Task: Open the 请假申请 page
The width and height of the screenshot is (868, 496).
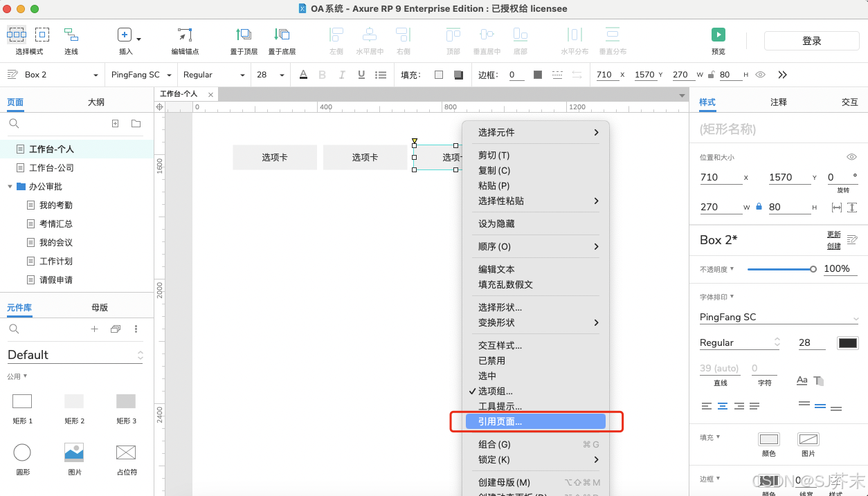Action: [56, 279]
